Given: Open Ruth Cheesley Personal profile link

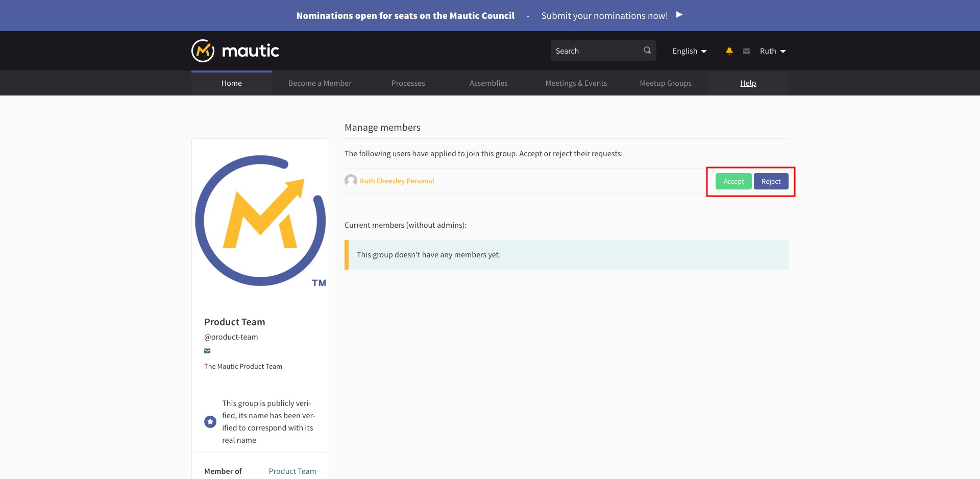Looking at the screenshot, I should (x=397, y=181).
